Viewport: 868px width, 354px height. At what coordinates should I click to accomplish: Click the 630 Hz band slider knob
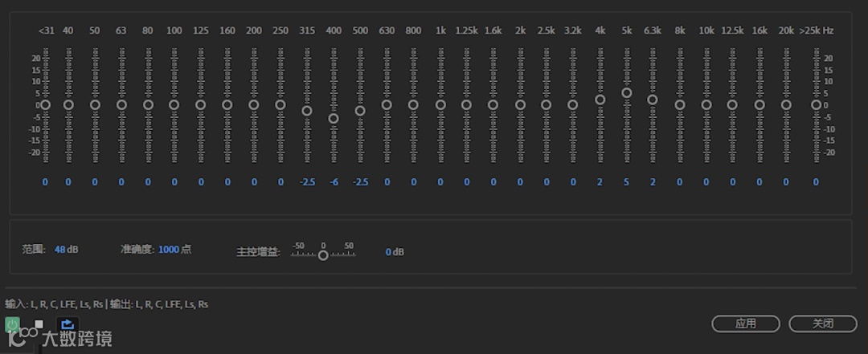(387, 104)
